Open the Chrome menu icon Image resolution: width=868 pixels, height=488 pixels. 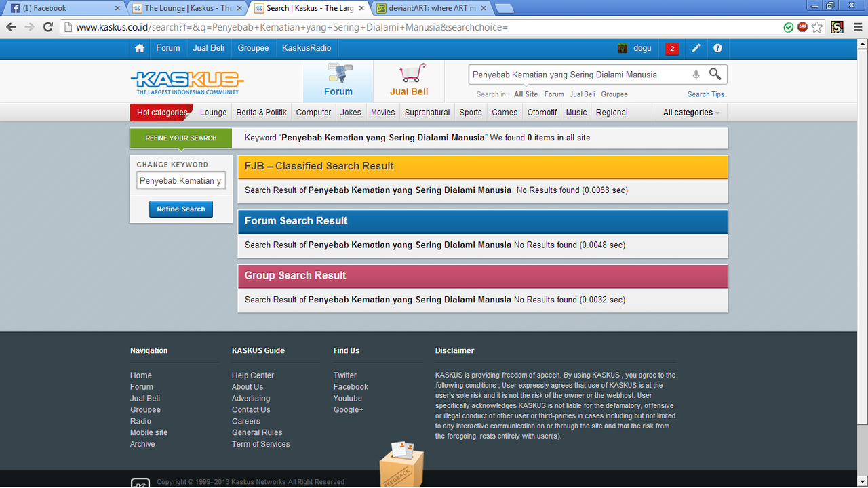coord(857,27)
